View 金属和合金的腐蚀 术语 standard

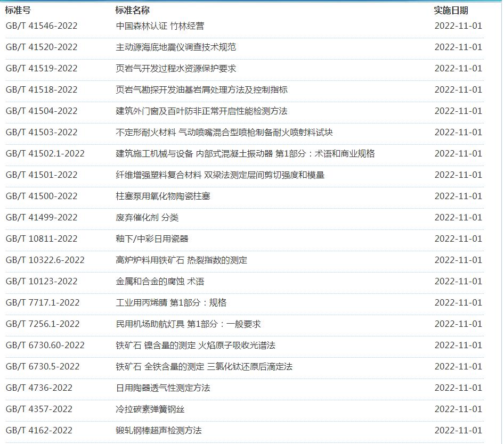coord(160,281)
